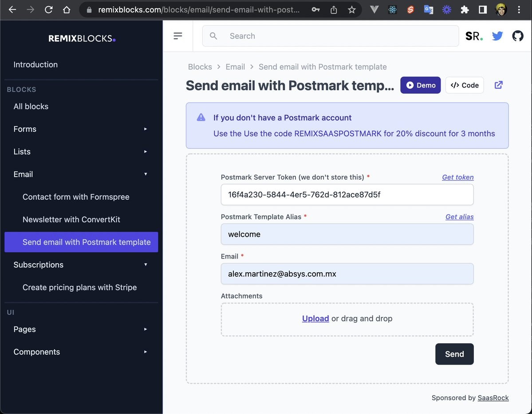
Task: Click the attachments drag and drop area
Action: tap(347, 319)
